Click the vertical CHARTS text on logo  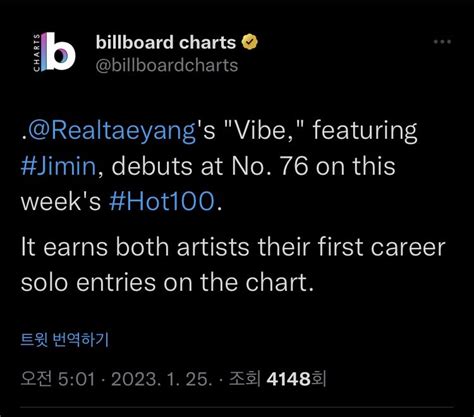click(x=37, y=52)
